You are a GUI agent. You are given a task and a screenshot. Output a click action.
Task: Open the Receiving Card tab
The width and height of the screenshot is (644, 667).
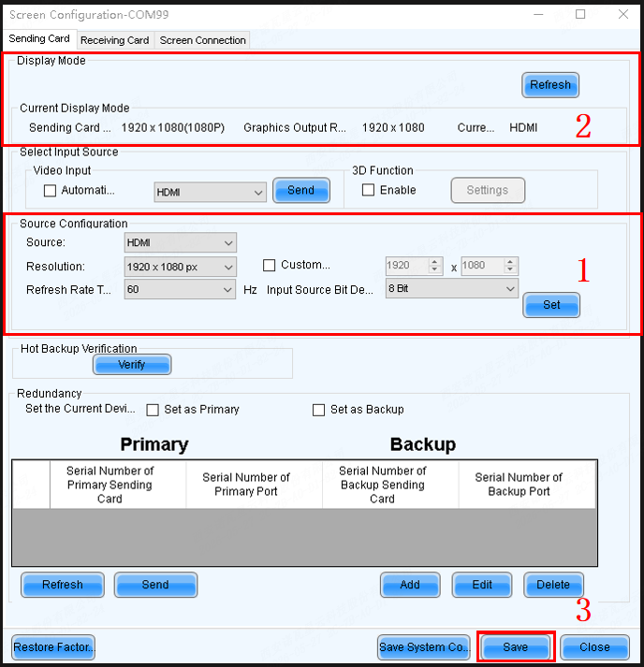click(x=115, y=40)
